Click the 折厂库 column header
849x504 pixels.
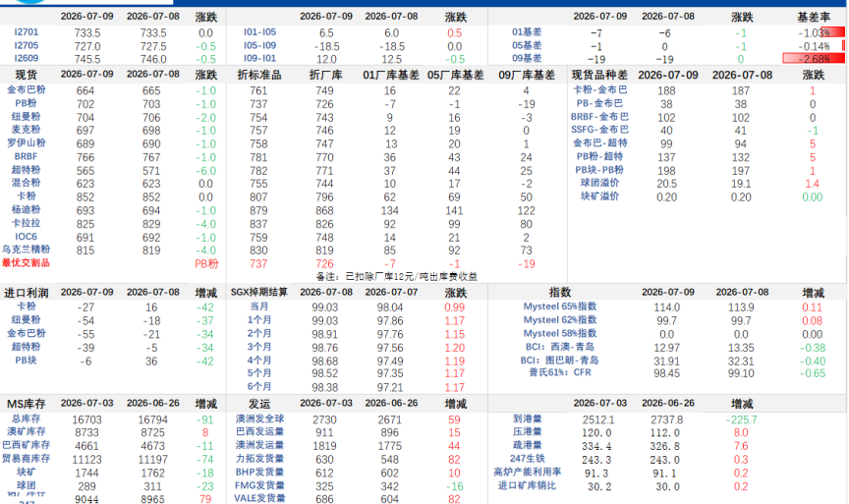click(325, 75)
